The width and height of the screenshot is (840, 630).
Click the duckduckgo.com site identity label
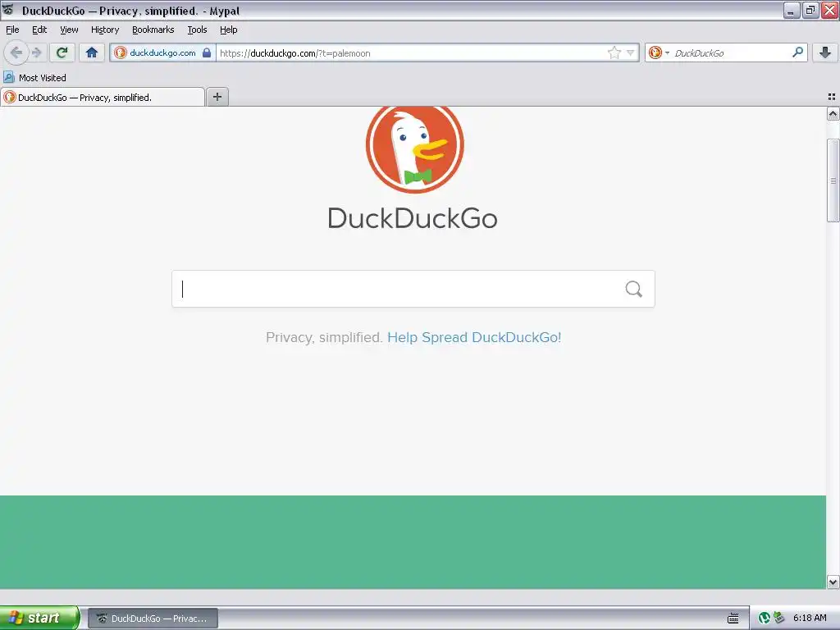point(162,52)
